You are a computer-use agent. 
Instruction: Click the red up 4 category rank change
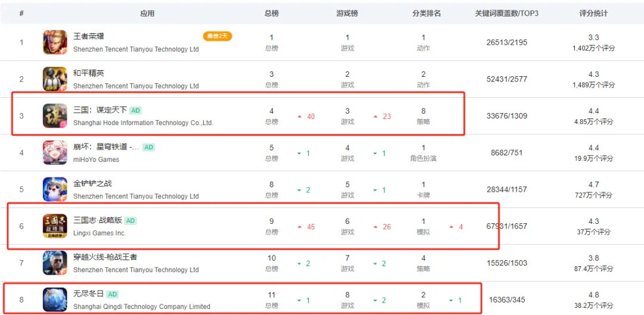(456, 227)
